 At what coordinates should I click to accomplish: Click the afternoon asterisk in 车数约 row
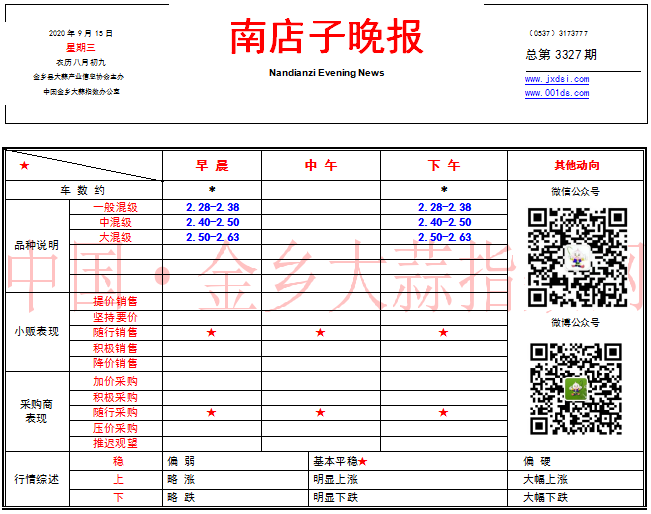pos(444,190)
